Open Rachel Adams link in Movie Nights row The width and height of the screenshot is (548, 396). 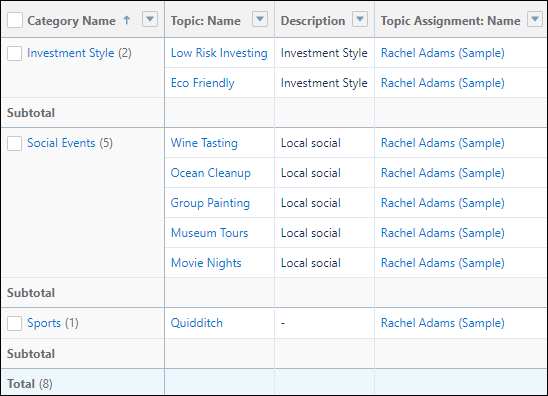pyautogui.click(x=443, y=263)
